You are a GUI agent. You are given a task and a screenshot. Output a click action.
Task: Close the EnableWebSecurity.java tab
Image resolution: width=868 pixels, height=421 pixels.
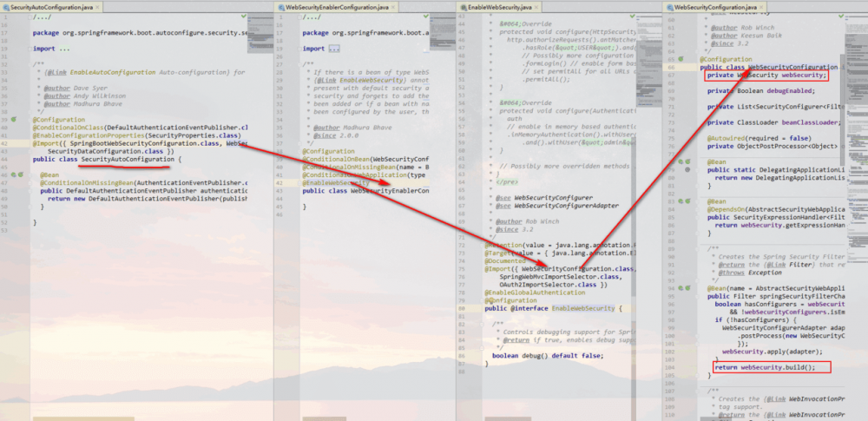[x=536, y=7]
